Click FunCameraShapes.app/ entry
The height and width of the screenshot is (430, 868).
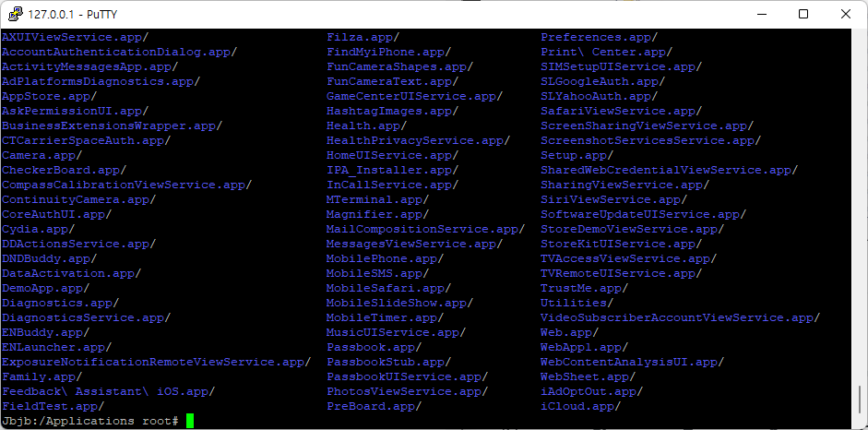(x=399, y=67)
